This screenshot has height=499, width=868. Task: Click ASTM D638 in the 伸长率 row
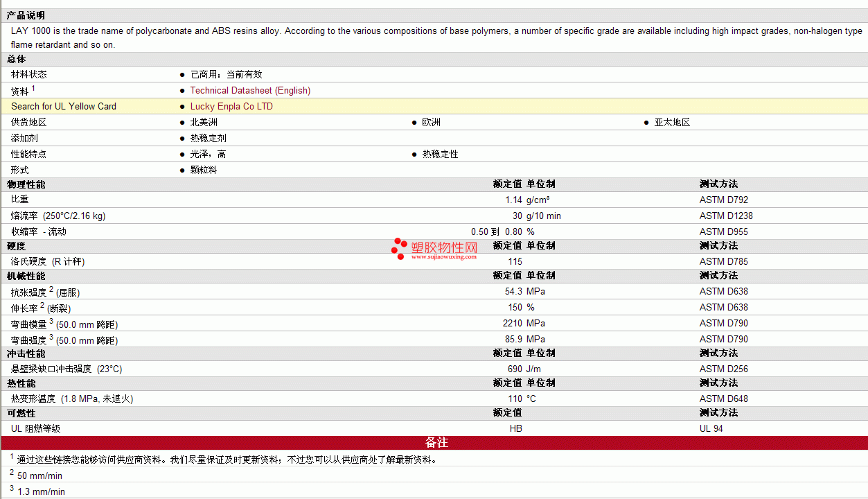(x=724, y=308)
